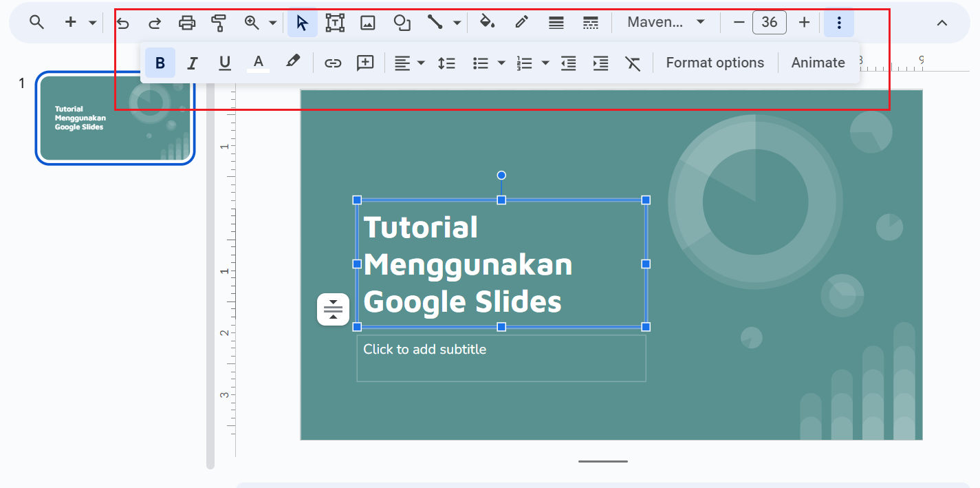
Task: Click the Paint format tool
Action: (219, 22)
